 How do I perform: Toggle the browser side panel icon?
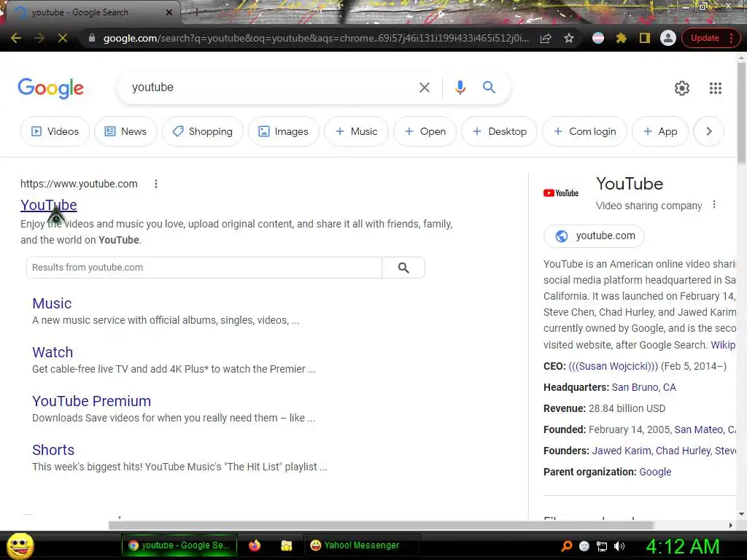[645, 38]
